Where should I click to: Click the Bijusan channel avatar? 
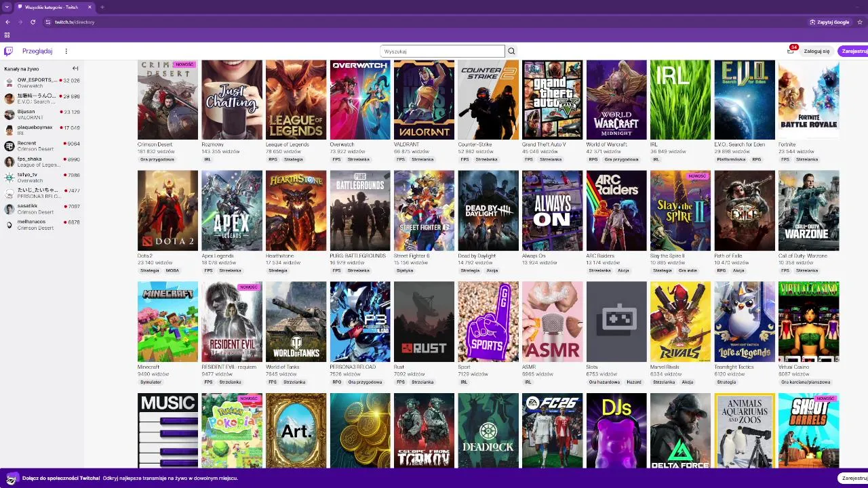[9, 115]
